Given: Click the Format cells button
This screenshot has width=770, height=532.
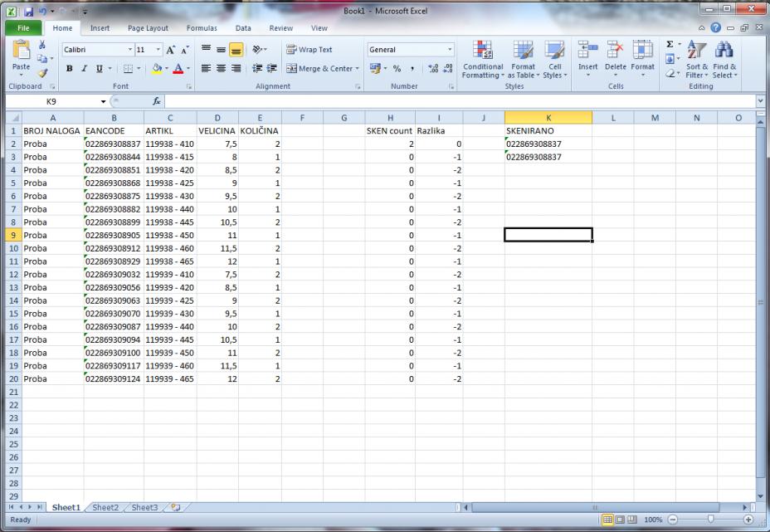Looking at the screenshot, I should [642, 60].
